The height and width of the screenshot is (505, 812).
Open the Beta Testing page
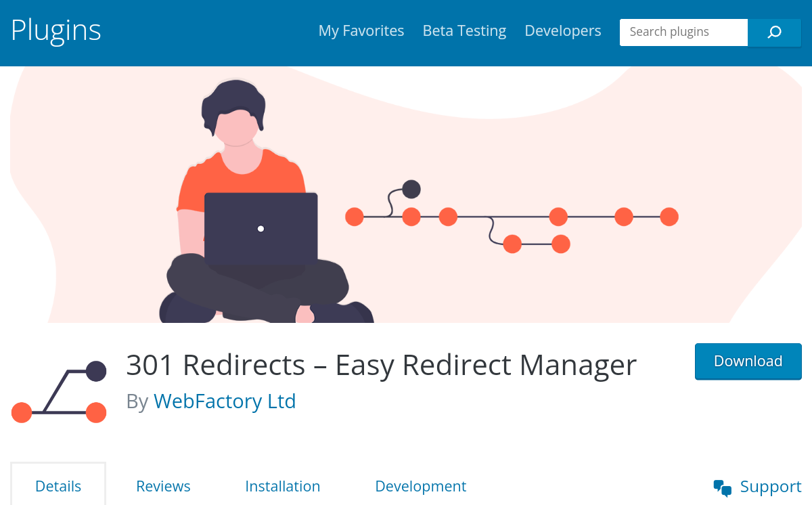[464, 31]
